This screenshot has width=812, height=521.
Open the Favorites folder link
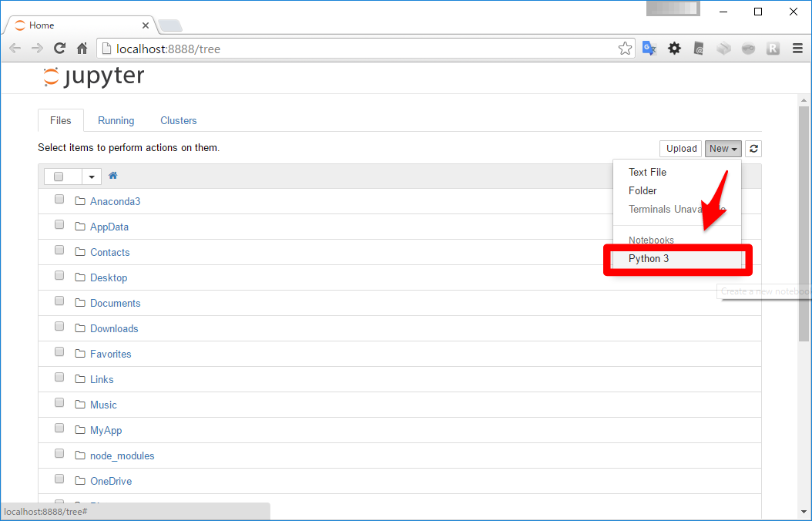click(x=111, y=354)
